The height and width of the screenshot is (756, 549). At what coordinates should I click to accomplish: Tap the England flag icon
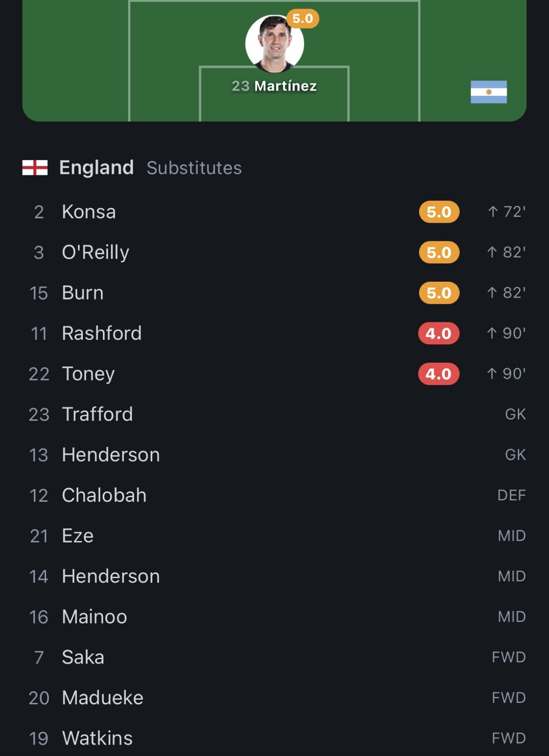pyautogui.click(x=35, y=167)
